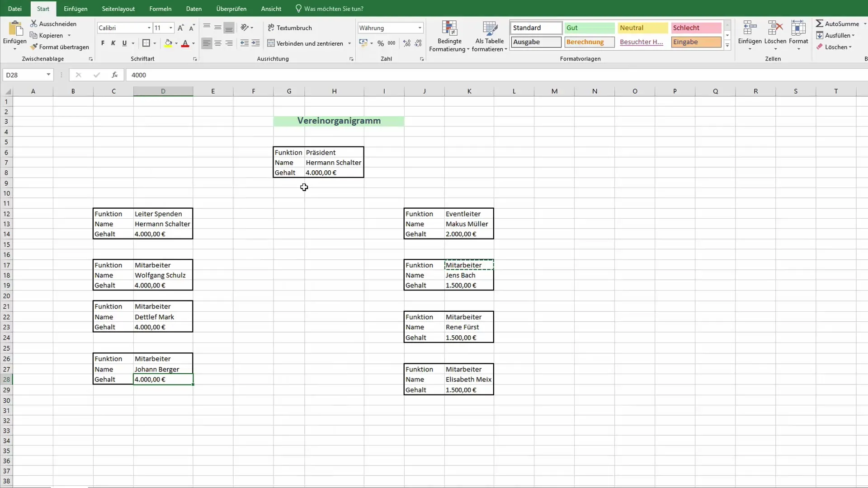The width and height of the screenshot is (868, 488).
Task: Increase font size with the larger A icon
Action: pyautogui.click(x=181, y=28)
